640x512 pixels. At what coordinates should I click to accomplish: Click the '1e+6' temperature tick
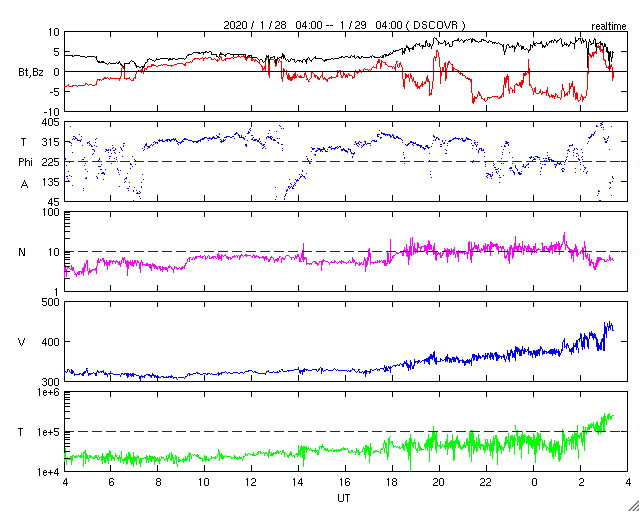pos(49,393)
